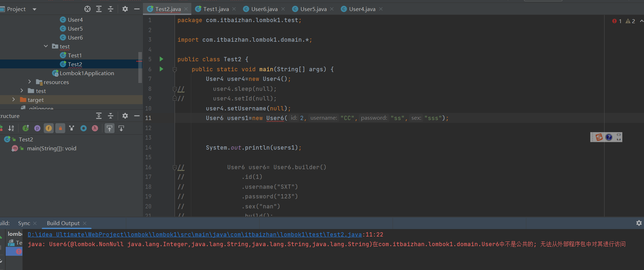Screen dimensions: 644x270
Task: Open Test1 class in project tree
Action: click(71, 55)
